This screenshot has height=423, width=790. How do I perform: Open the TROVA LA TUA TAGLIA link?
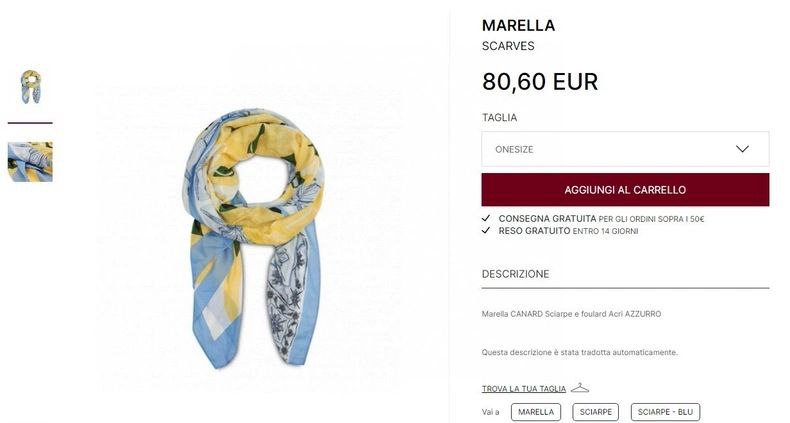[x=524, y=389]
